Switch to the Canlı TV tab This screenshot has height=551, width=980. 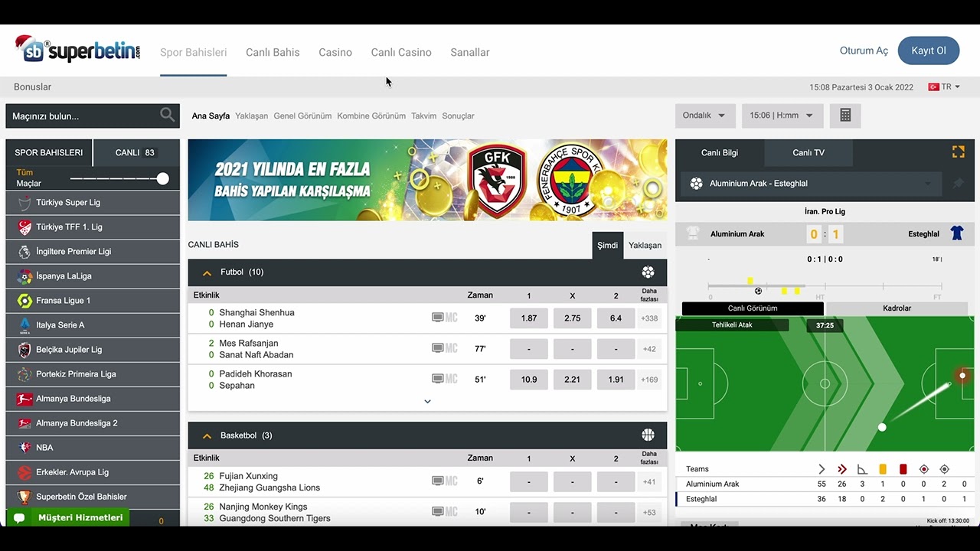click(808, 152)
